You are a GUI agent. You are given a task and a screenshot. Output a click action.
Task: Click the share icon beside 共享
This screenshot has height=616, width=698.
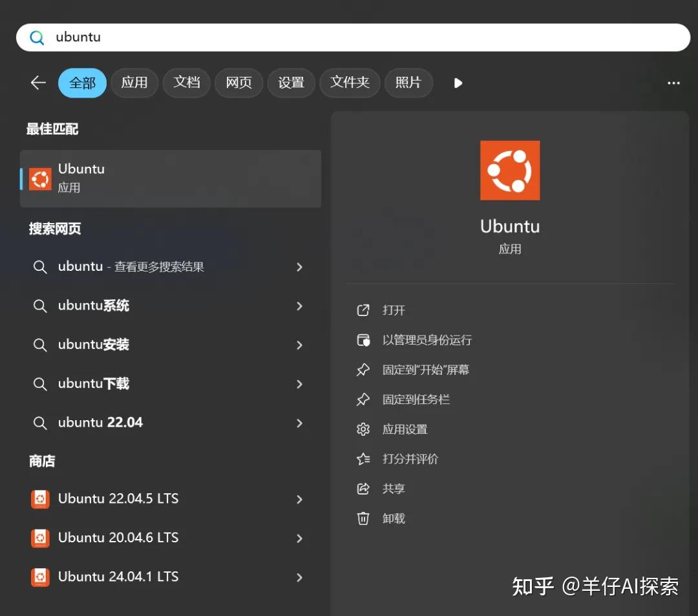[x=363, y=489]
